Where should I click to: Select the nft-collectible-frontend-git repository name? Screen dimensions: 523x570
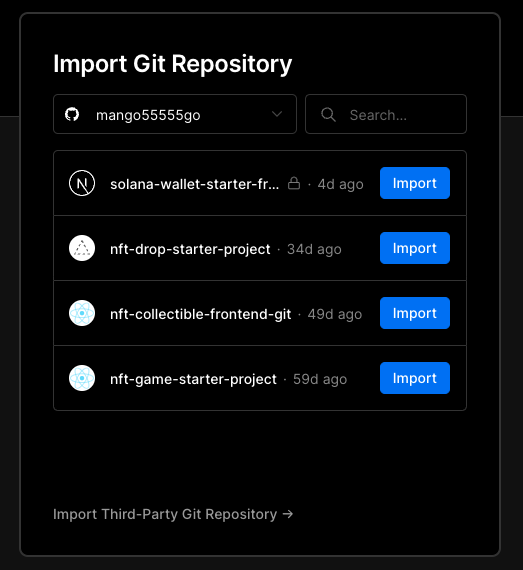tap(201, 314)
